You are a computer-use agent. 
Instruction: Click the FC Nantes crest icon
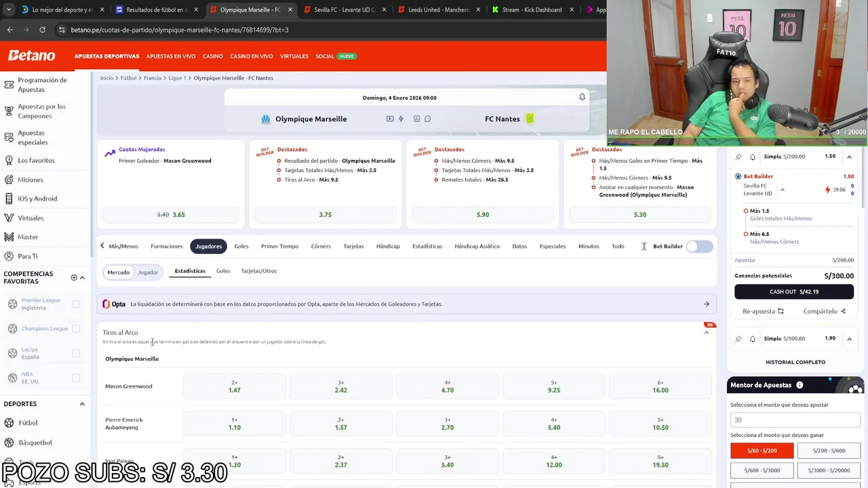point(530,119)
